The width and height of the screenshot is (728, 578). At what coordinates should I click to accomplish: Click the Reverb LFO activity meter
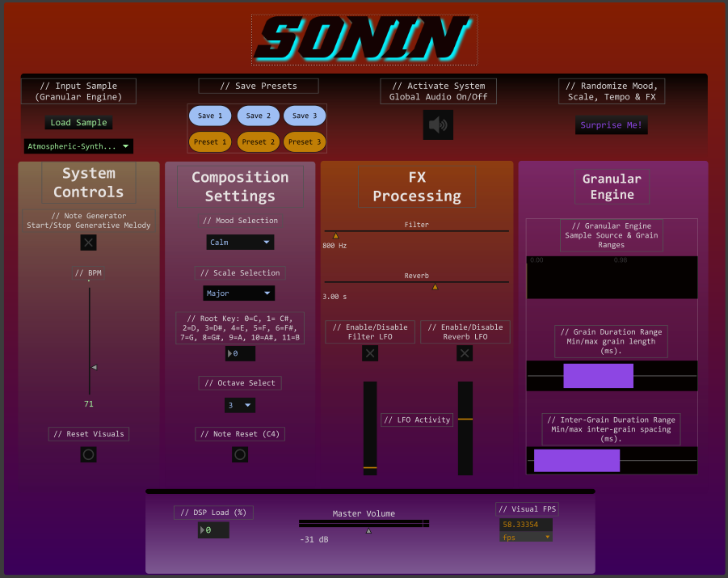click(465, 428)
